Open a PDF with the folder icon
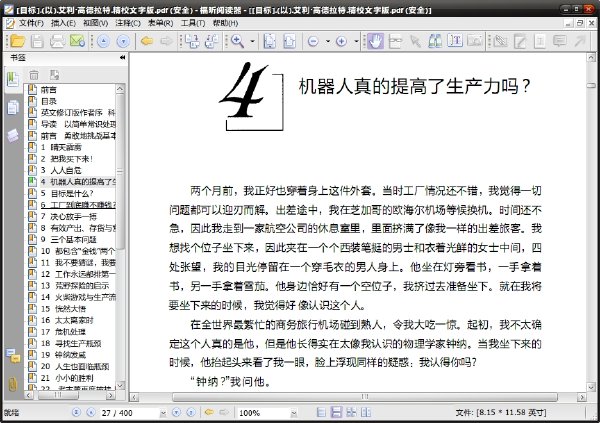The width and height of the screenshot is (600, 423). 17,41
